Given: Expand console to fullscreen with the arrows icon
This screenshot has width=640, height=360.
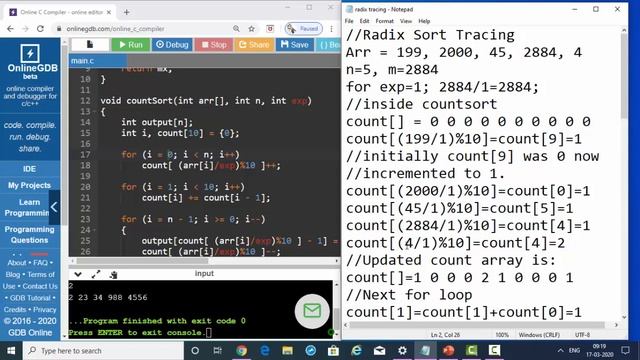Looking at the screenshot, I should tap(96, 274).
